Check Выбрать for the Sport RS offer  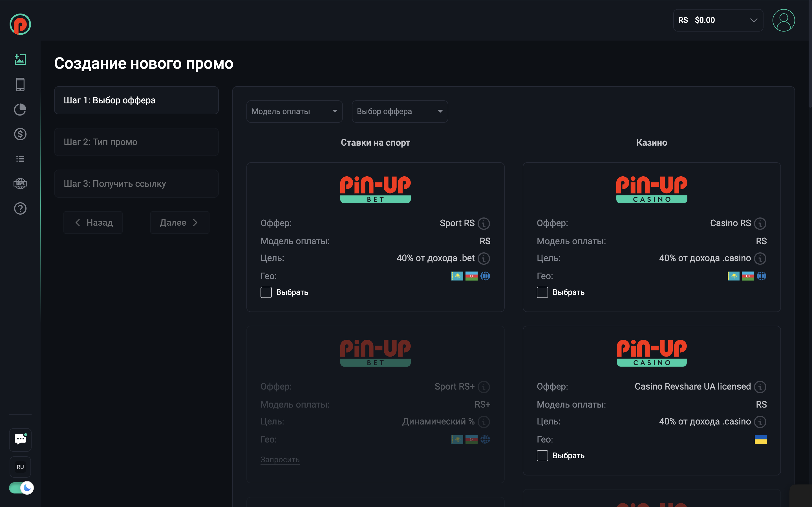[266, 292]
